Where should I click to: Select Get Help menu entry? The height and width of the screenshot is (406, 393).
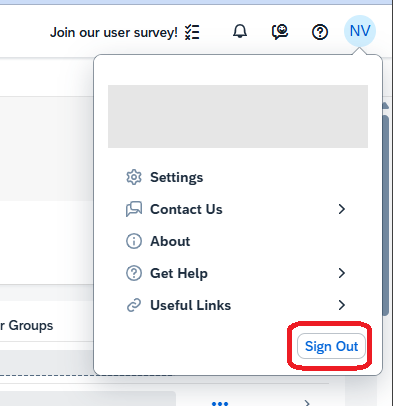[238, 273]
